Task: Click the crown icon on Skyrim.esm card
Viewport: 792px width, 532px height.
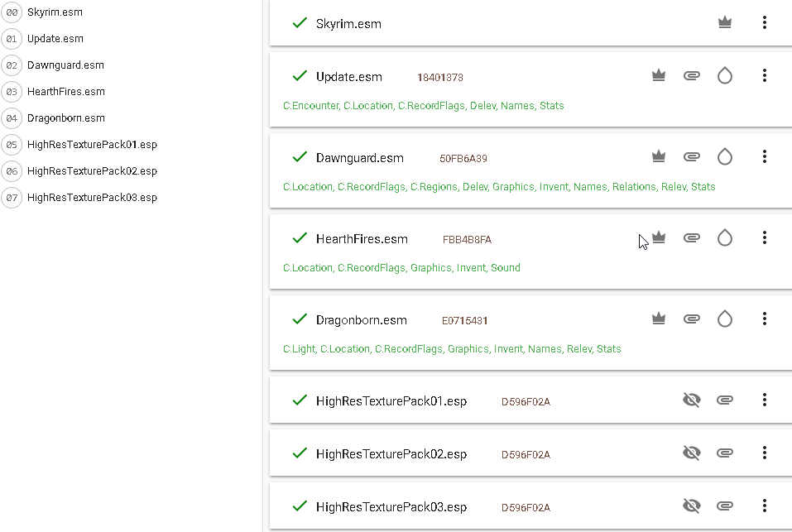Action: click(725, 22)
